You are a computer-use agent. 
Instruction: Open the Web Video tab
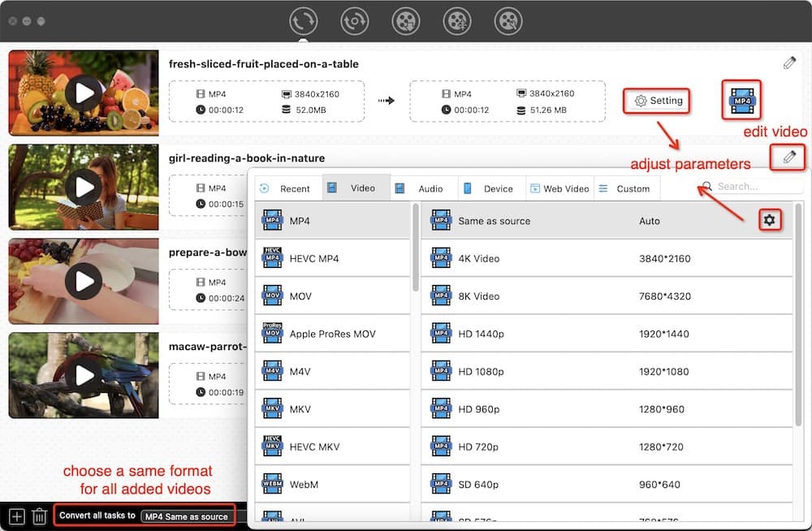coord(559,188)
